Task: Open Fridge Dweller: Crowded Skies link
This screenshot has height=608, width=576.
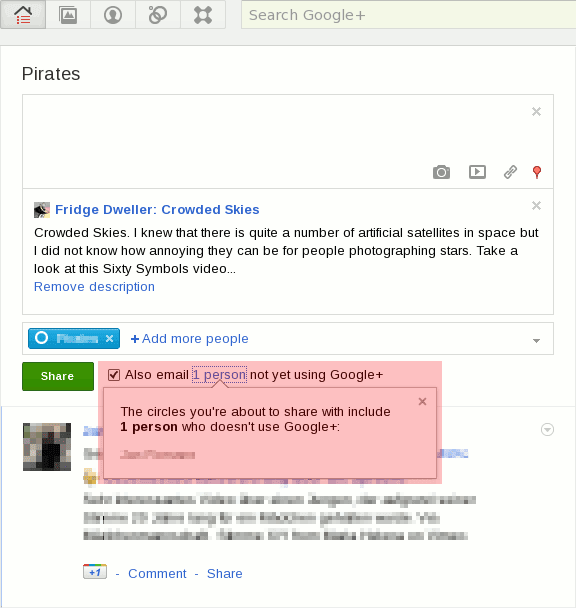Action: pos(157,209)
